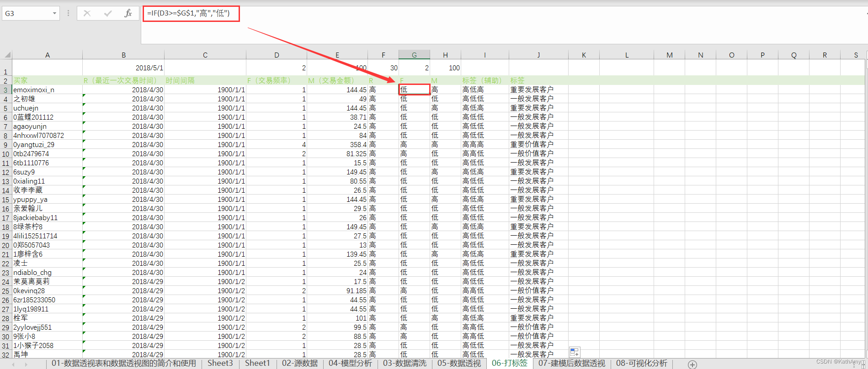This screenshot has width=868, height=369.
Task: Select column A header
Action: [x=47, y=55]
